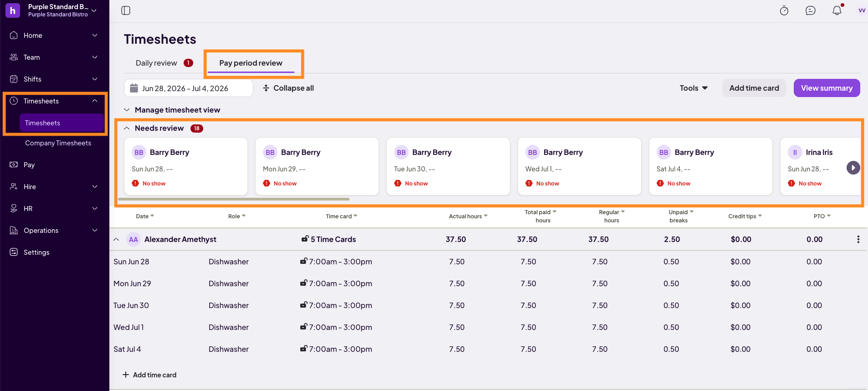Click the unlock icon beside 5 Time Cards
Viewport: 868px width, 391px height.
(305, 239)
